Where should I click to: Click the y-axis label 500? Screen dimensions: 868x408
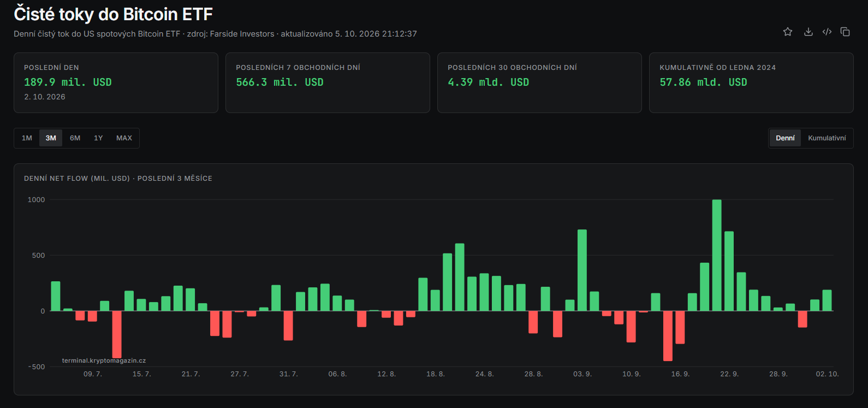(38, 256)
